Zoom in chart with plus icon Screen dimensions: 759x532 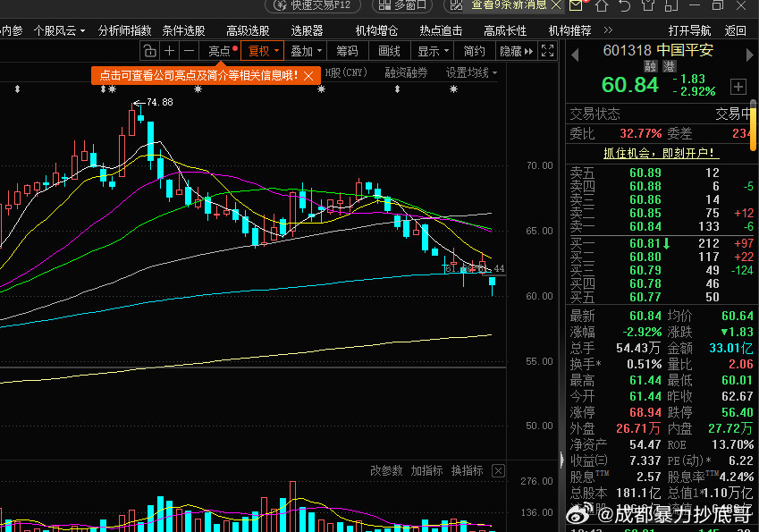(170, 51)
